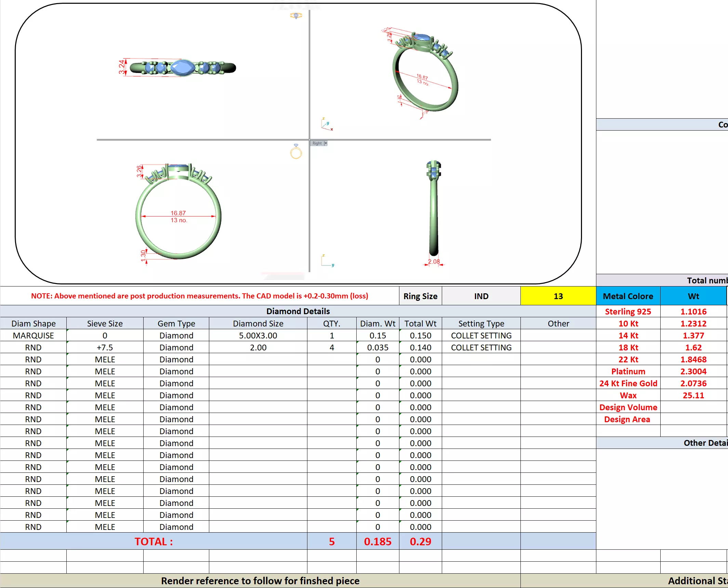
Task: Select the top-view ring model with marquise stone
Action: coord(183,67)
